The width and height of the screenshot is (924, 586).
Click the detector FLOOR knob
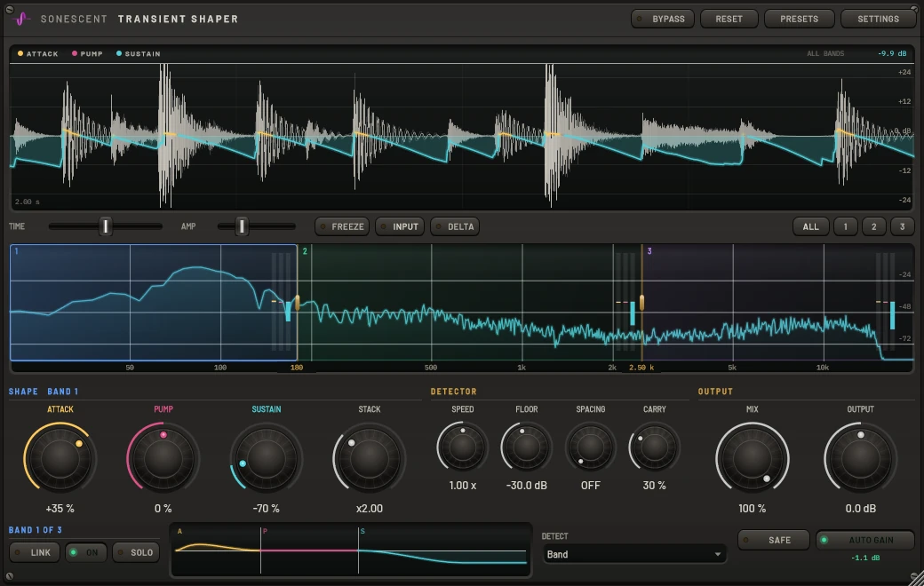tap(526, 447)
